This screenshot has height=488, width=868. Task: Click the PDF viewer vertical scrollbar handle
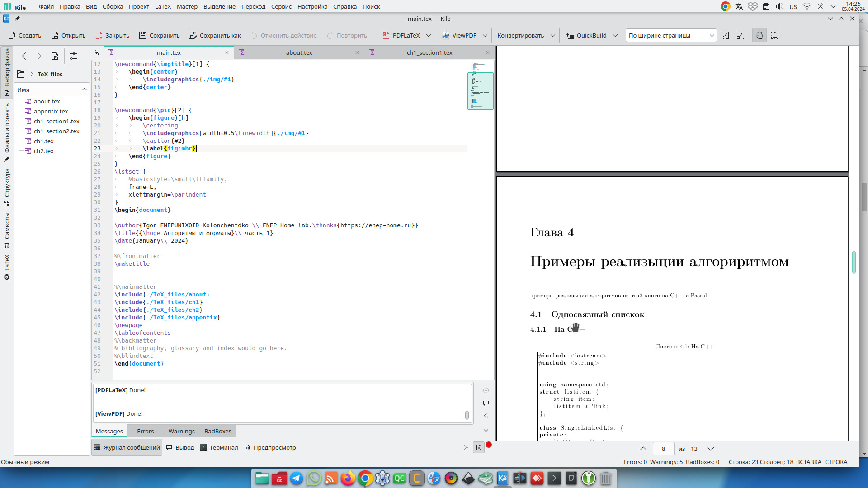click(854, 262)
